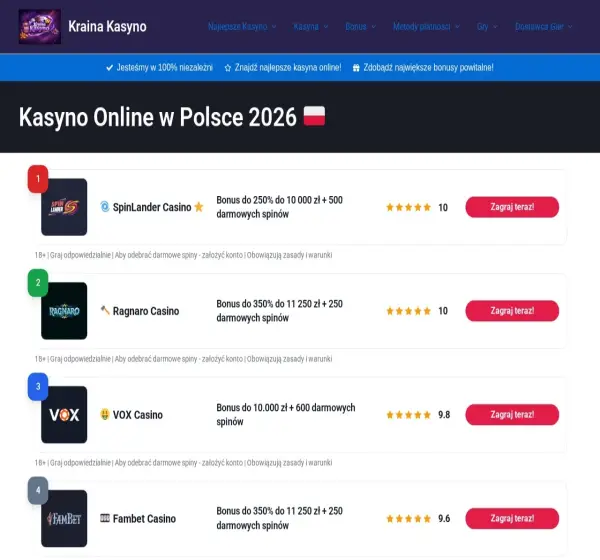600x560 pixels.
Task: Click the 'Zdobądź największe bonusy powitalne!' banner text
Action: [x=428, y=68]
